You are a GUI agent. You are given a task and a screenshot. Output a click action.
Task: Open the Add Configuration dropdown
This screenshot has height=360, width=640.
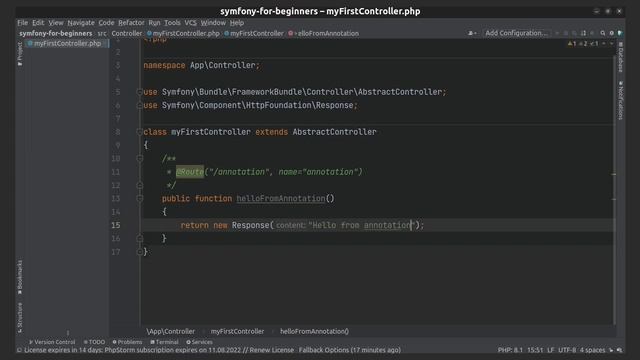516,33
